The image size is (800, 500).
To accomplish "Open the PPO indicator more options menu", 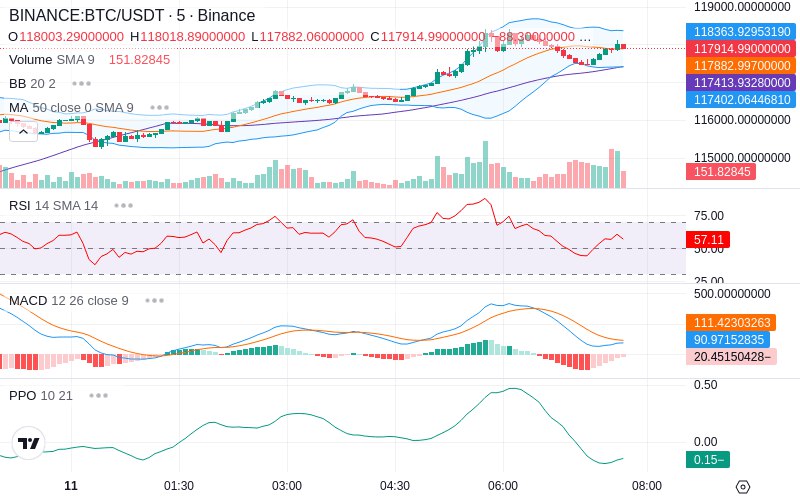I will click(98, 395).
